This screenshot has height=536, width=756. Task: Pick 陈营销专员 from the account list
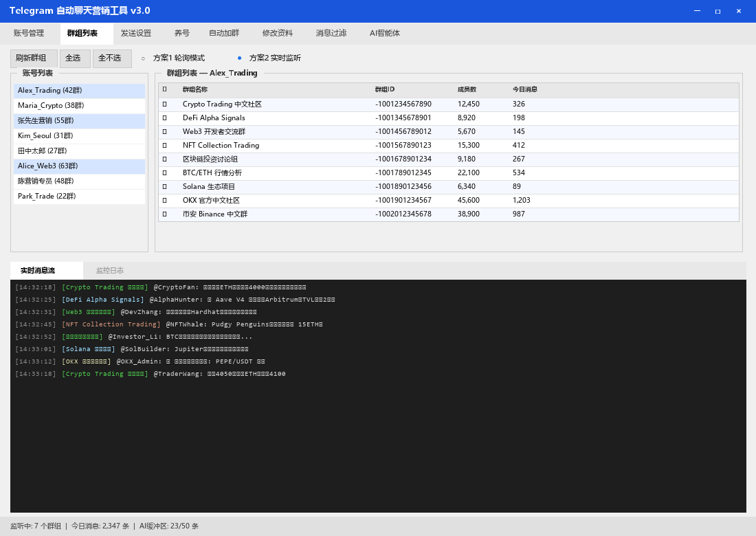pos(79,181)
